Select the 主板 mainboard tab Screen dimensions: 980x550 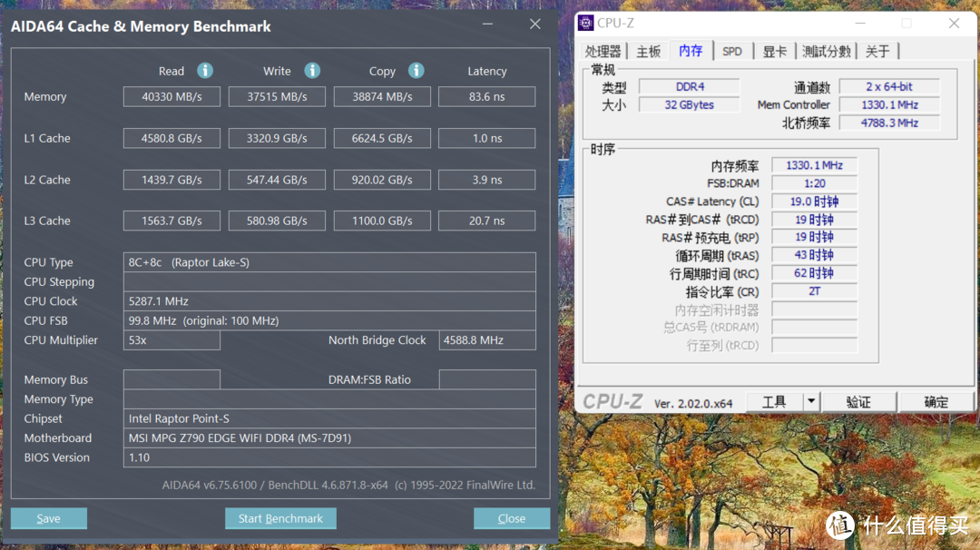tap(648, 52)
